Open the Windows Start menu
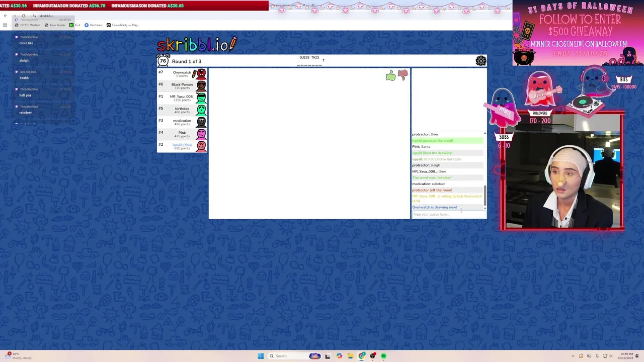644x362 pixels. tap(261, 356)
